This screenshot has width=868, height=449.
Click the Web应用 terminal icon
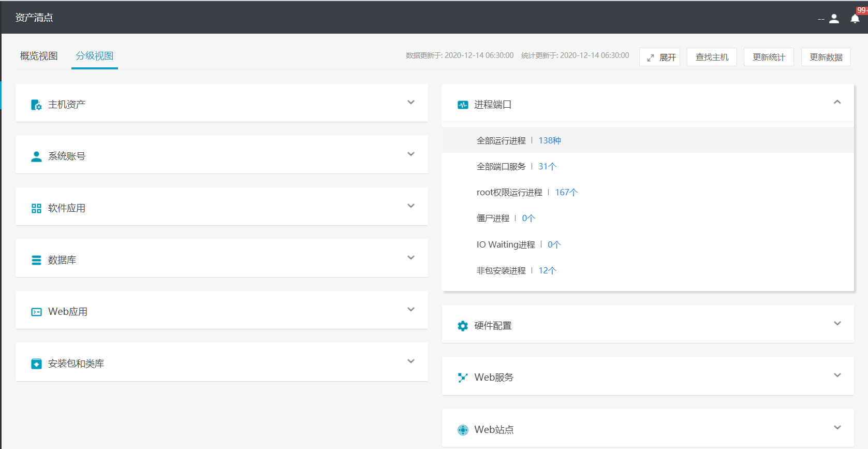pos(36,312)
